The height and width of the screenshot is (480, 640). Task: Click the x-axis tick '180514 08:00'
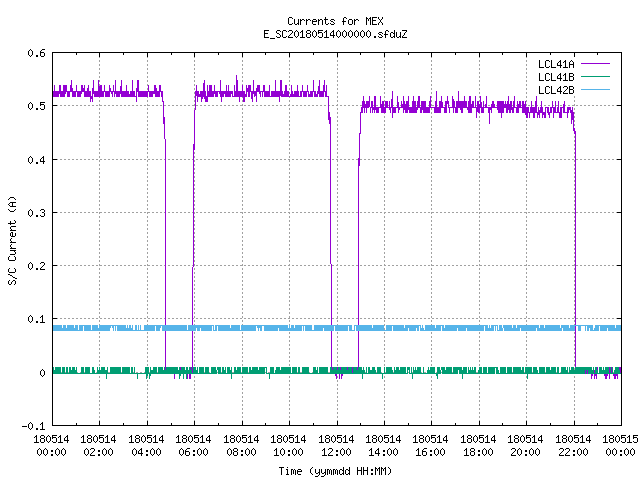point(241,446)
